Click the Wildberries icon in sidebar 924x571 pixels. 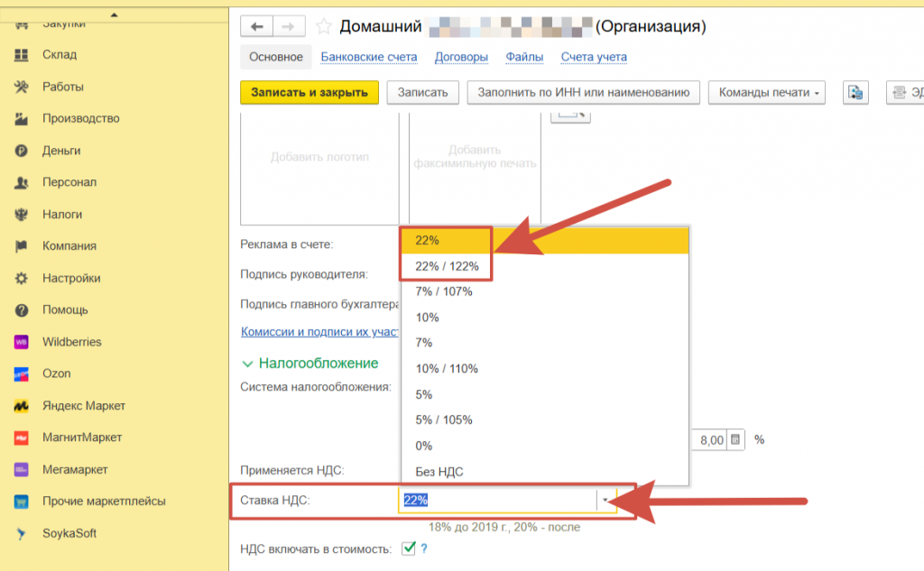[22, 342]
